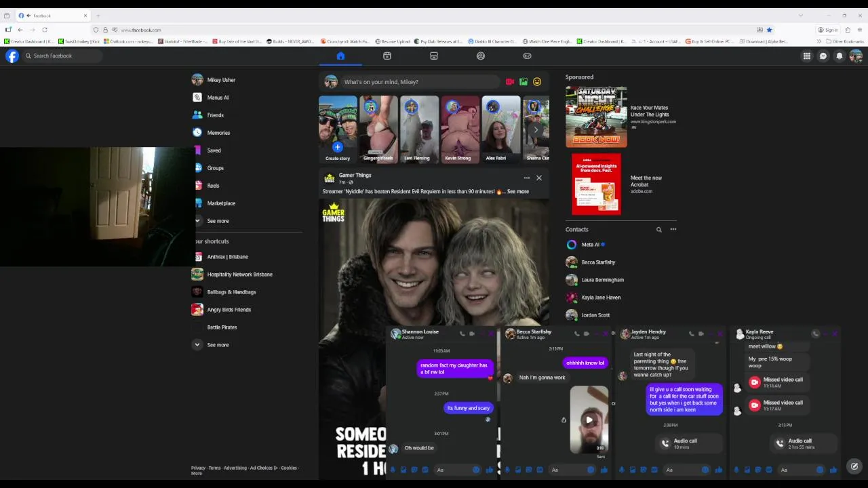This screenshot has width=868, height=488.
Task: Open new message compose button
Action: click(854, 466)
